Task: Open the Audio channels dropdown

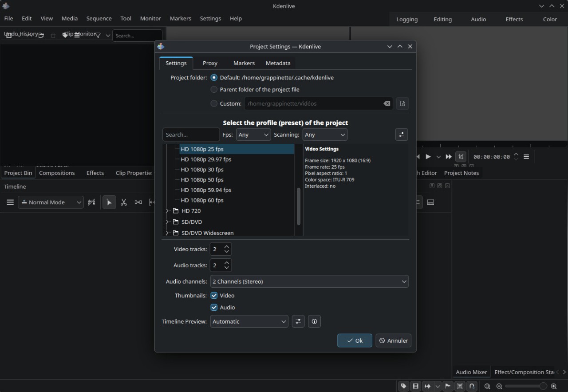Action: click(x=309, y=281)
